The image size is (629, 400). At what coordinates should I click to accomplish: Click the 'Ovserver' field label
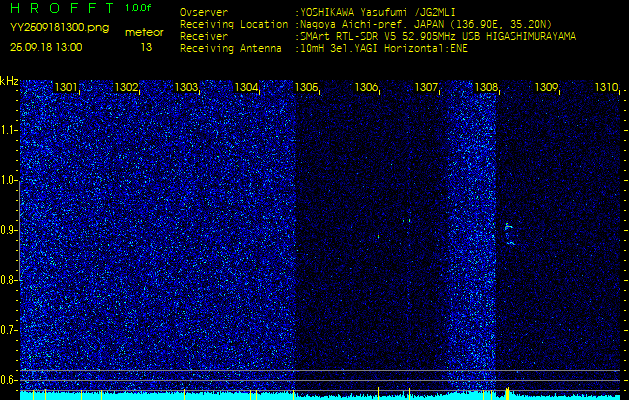204,12
